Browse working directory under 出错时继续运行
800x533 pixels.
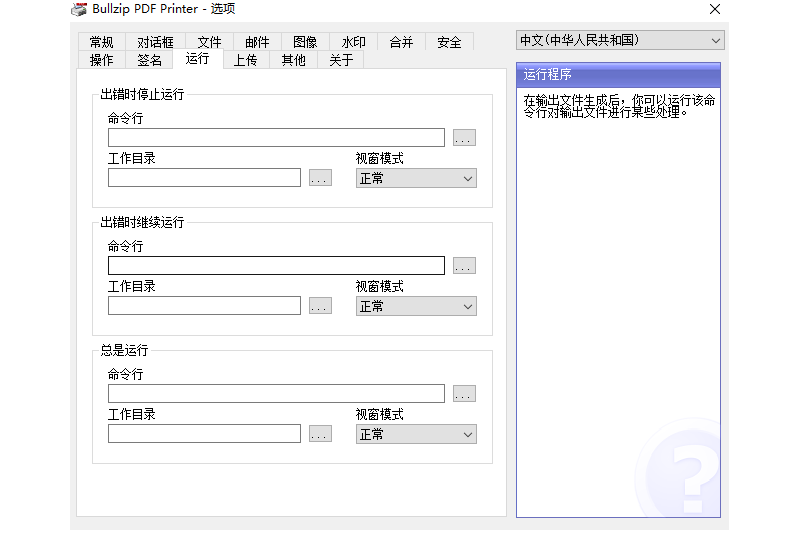point(320,306)
